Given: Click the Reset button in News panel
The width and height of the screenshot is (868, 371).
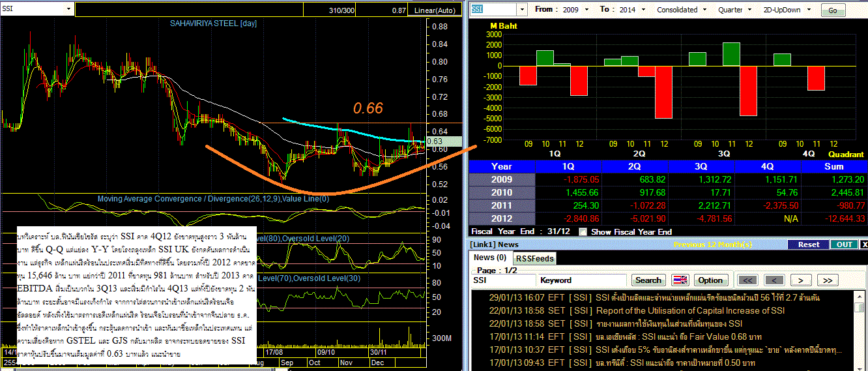Looking at the screenshot, I should coord(808,245).
